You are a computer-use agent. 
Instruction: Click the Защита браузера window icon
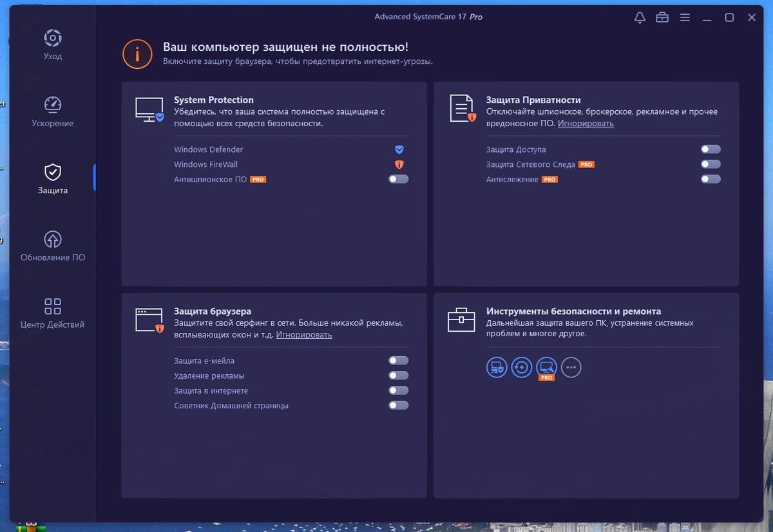pos(149,320)
